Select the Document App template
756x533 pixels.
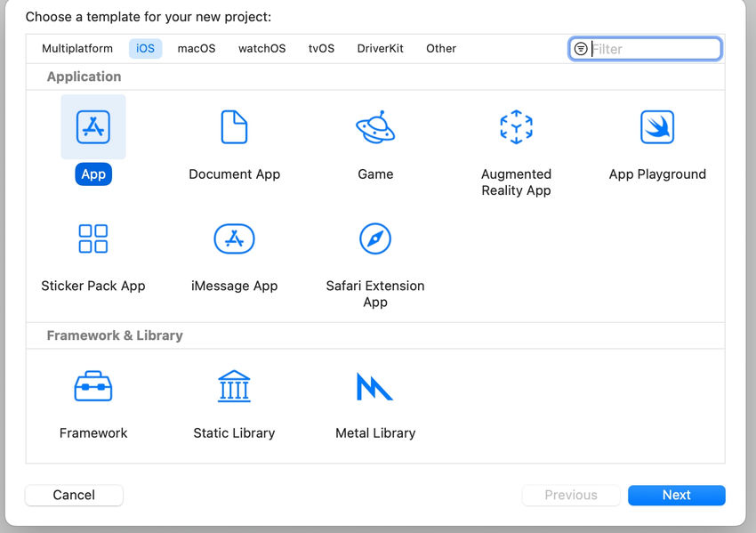click(x=233, y=126)
